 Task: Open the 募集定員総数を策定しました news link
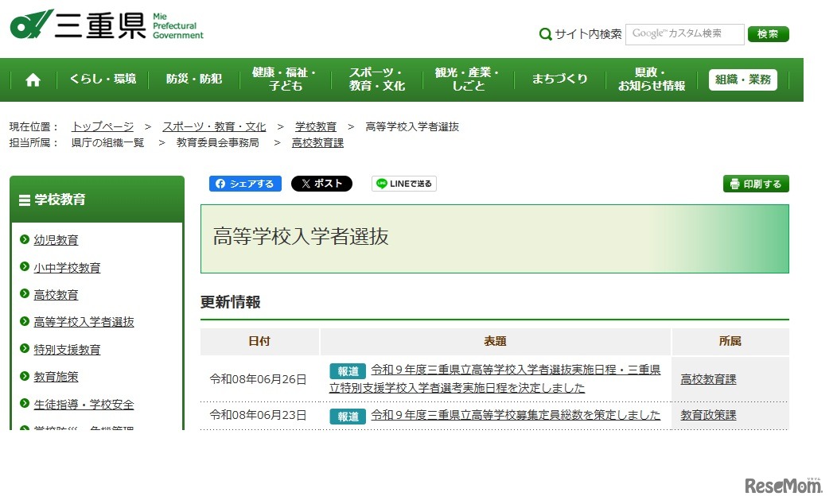coord(516,415)
